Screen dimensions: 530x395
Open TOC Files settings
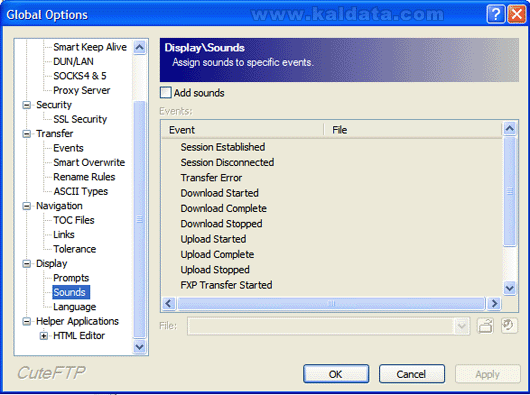(74, 220)
